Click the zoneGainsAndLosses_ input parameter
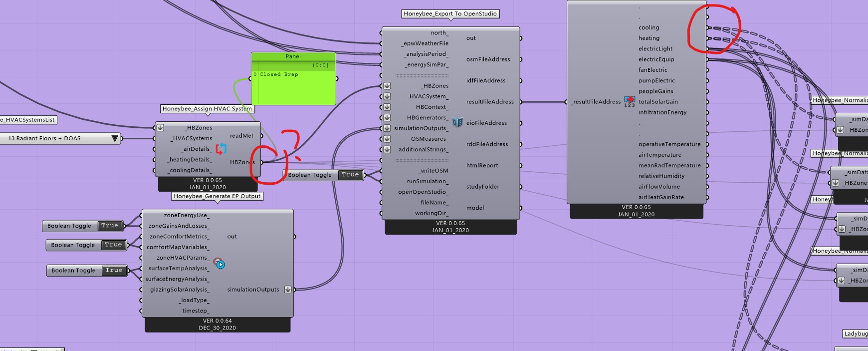 pyautogui.click(x=179, y=226)
